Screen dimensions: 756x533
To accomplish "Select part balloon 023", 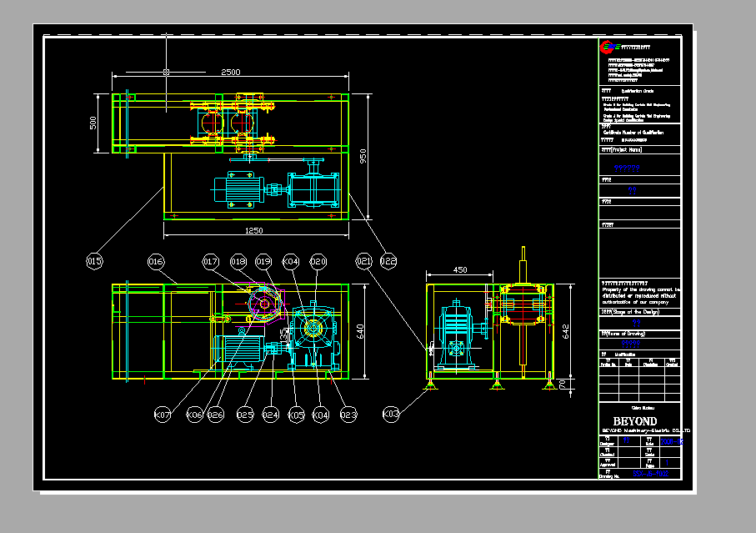I will 348,413.
